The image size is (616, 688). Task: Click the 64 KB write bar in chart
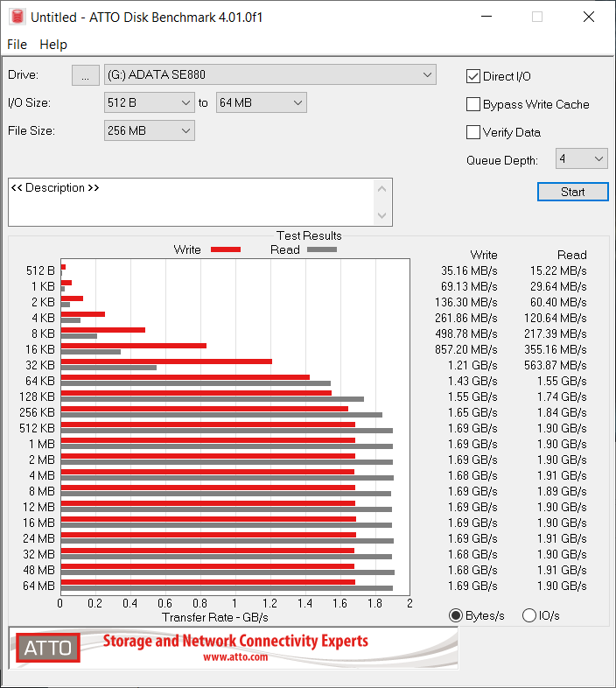tap(185, 377)
